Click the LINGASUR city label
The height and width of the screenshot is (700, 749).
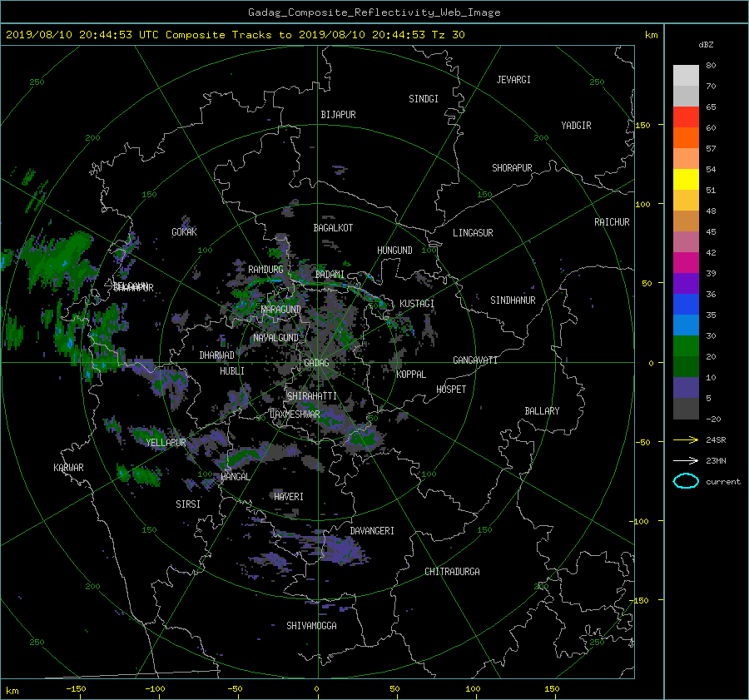(x=473, y=233)
